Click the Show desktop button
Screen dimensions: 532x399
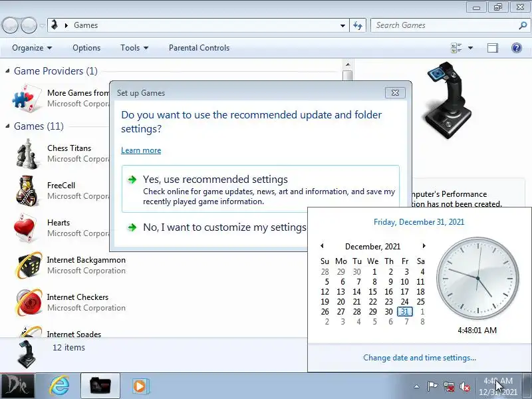click(x=527, y=386)
